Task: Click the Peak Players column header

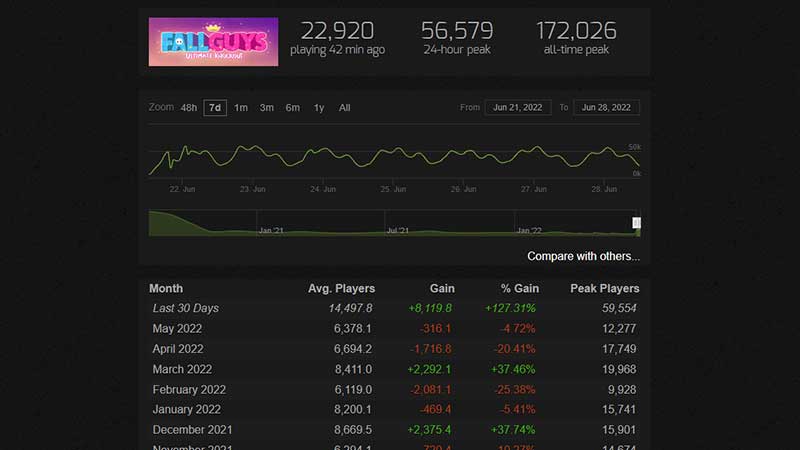Action: 604,288
